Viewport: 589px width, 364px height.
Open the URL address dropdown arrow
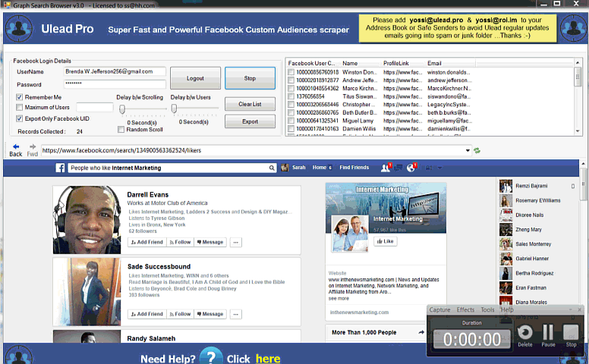tap(468, 150)
